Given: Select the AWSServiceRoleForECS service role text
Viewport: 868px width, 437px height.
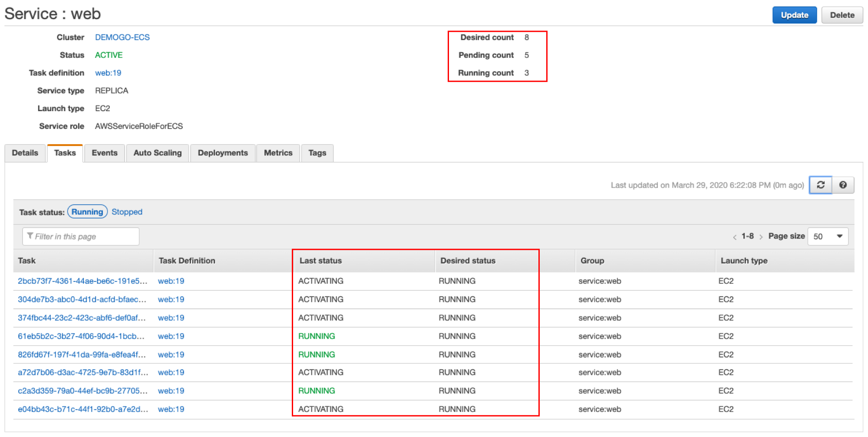Looking at the screenshot, I should [x=139, y=126].
